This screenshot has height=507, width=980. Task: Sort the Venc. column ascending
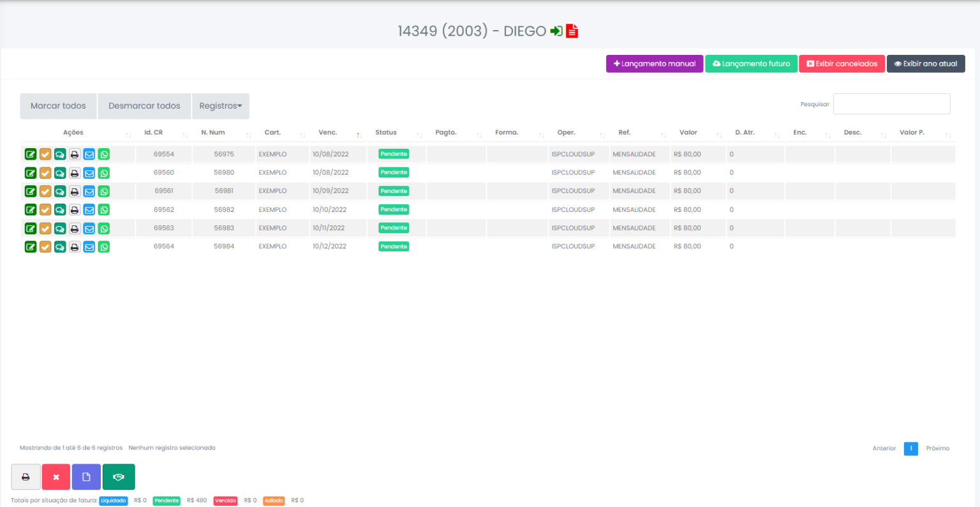pyautogui.click(x=359, y=135)
